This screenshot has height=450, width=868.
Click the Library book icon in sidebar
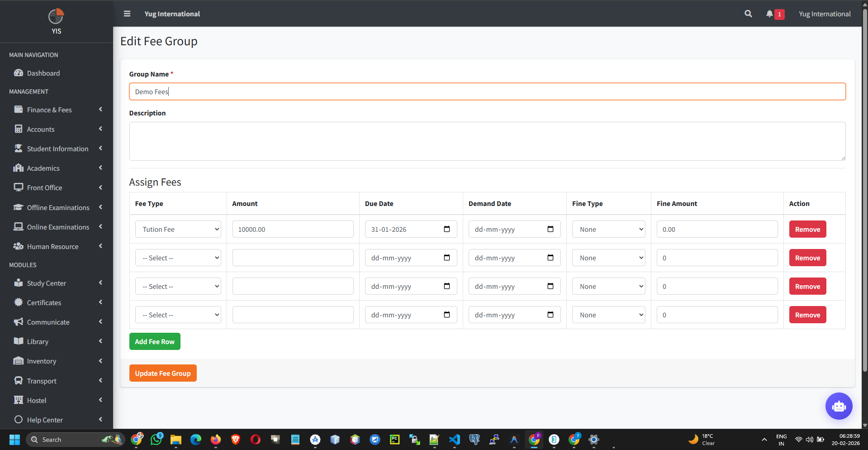pyautogui.click(x=19, y=341)
